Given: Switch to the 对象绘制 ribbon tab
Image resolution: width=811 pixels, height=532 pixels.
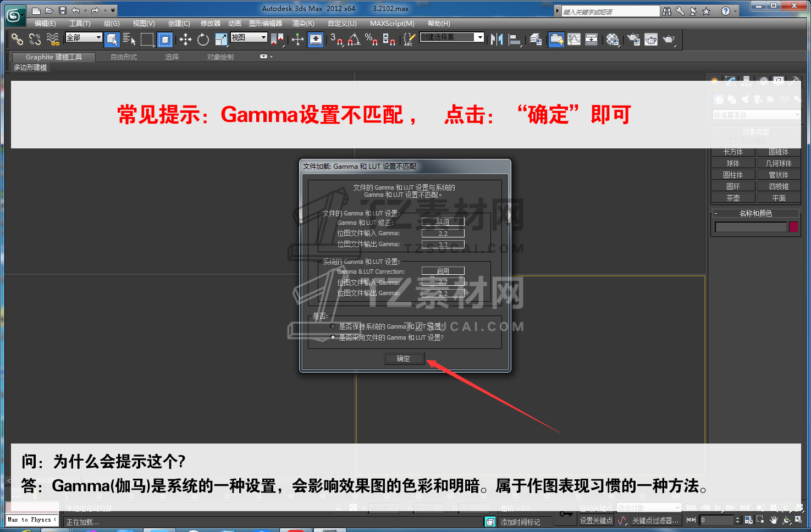Looking at the screenshot, I should (220, 57).
